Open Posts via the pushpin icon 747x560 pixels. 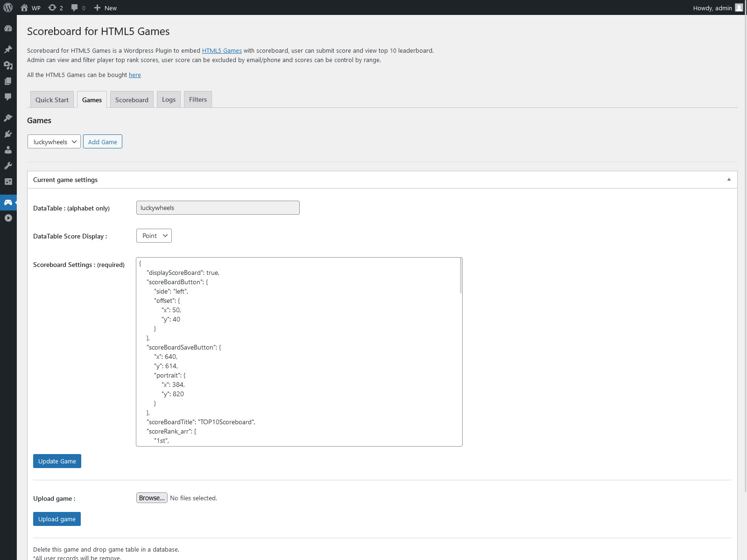point(8,49)
